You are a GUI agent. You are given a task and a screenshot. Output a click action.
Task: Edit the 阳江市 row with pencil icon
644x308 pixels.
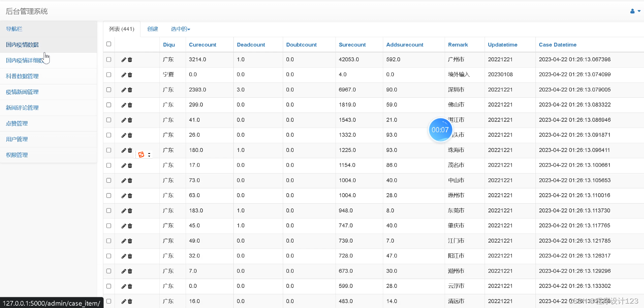124,256
